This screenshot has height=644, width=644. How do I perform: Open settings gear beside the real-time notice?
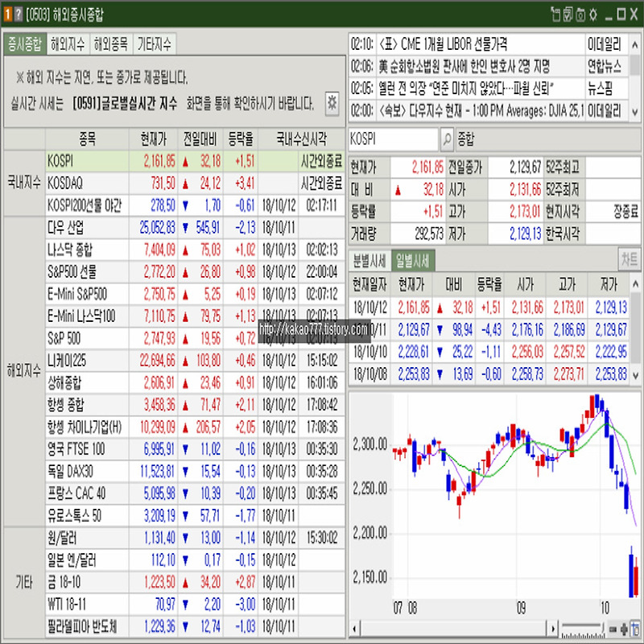point(332,102)
